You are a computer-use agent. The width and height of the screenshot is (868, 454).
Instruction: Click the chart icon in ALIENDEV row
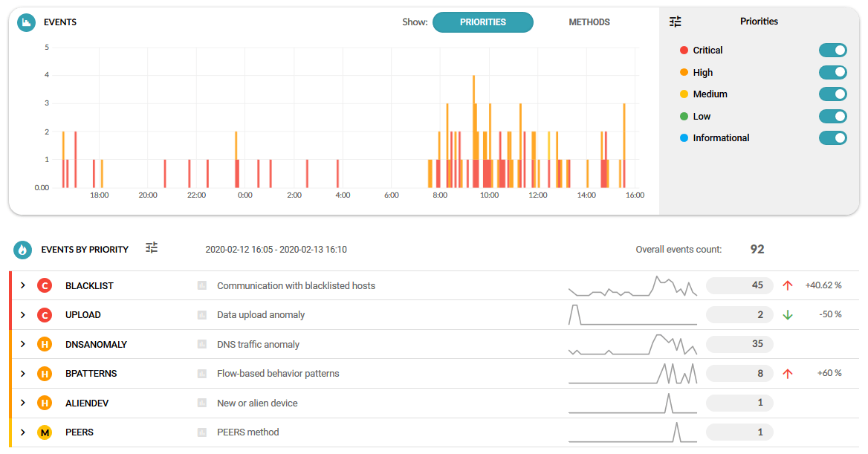tap(201, 403)
